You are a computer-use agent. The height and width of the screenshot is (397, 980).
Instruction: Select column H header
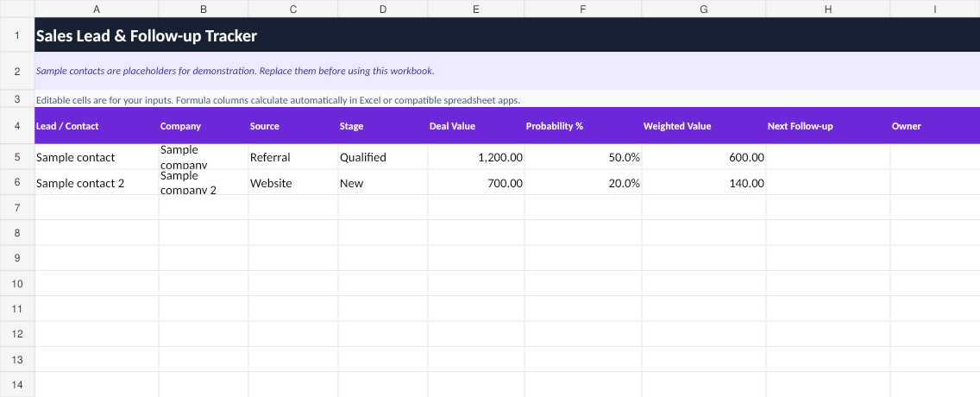click(x=828, y=9)
